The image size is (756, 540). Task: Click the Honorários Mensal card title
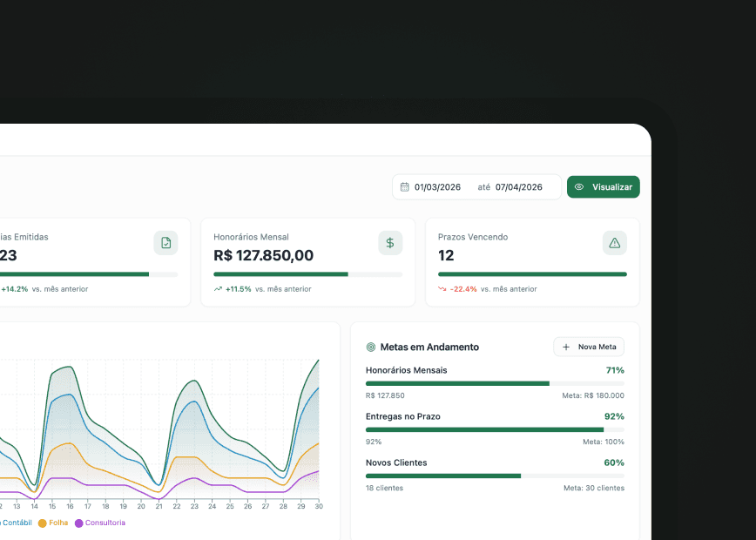tap(251, 237)
